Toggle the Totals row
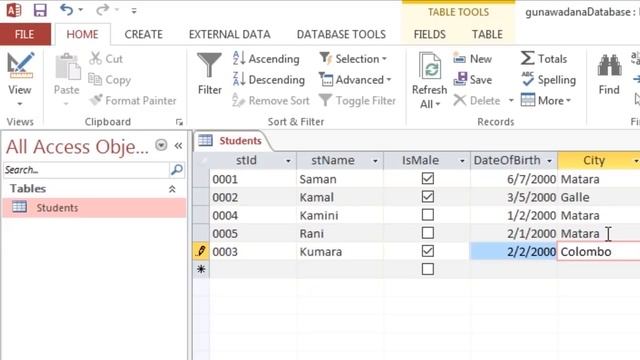 pyautogui.click(x=544, y=59)
